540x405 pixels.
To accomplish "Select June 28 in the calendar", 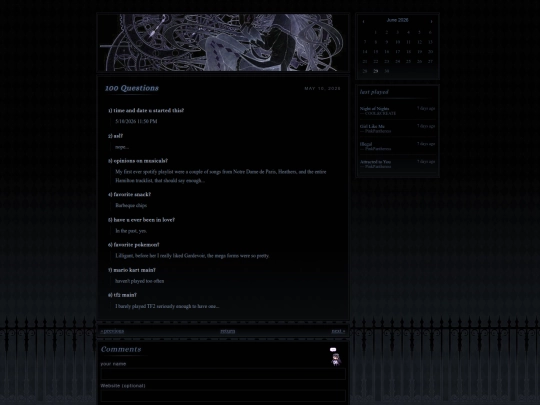I will point(365,71).
